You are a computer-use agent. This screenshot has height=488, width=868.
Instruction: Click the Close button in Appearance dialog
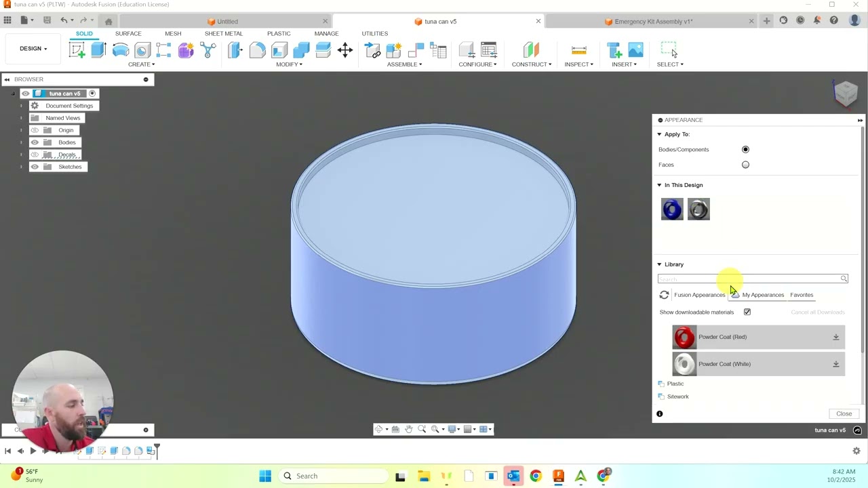[x=844, y=413]
